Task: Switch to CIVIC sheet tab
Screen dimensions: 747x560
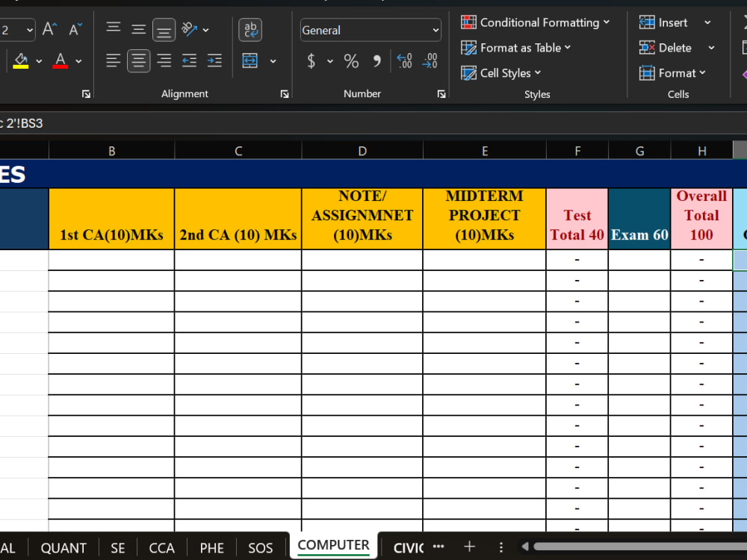Action: click(408, 548)
